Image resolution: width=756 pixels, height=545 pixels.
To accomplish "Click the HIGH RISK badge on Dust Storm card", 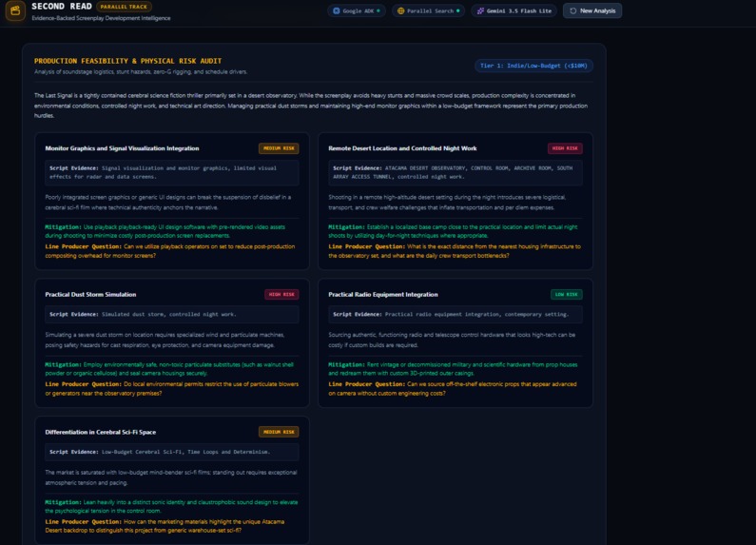I will tap(281, 295).
